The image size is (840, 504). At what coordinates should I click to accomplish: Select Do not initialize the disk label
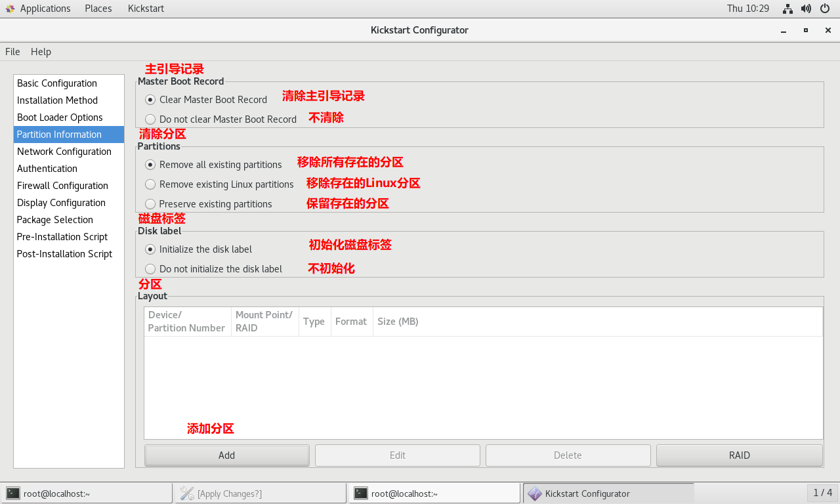coord(213,269)
